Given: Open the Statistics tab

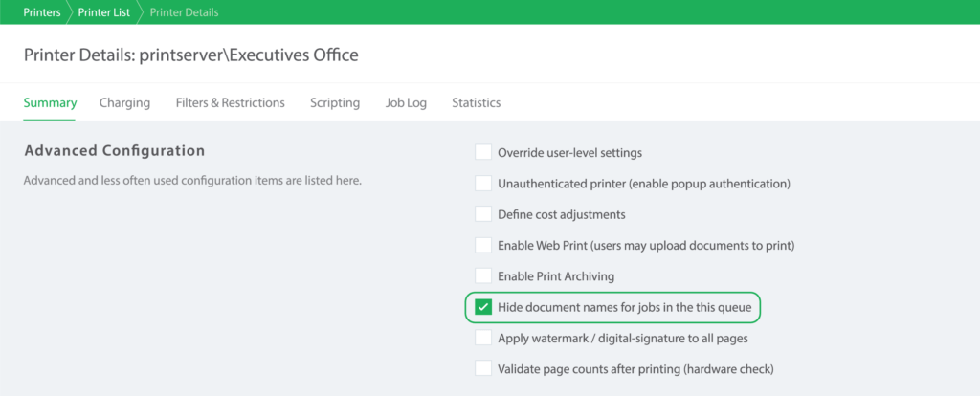Looking at the screenshot, I should point(477,102).
